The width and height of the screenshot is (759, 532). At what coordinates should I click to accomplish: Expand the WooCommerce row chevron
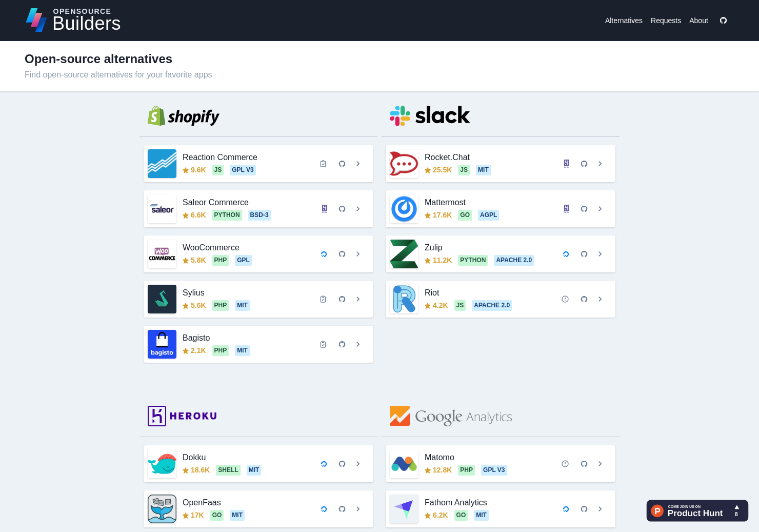click(358, 254)
